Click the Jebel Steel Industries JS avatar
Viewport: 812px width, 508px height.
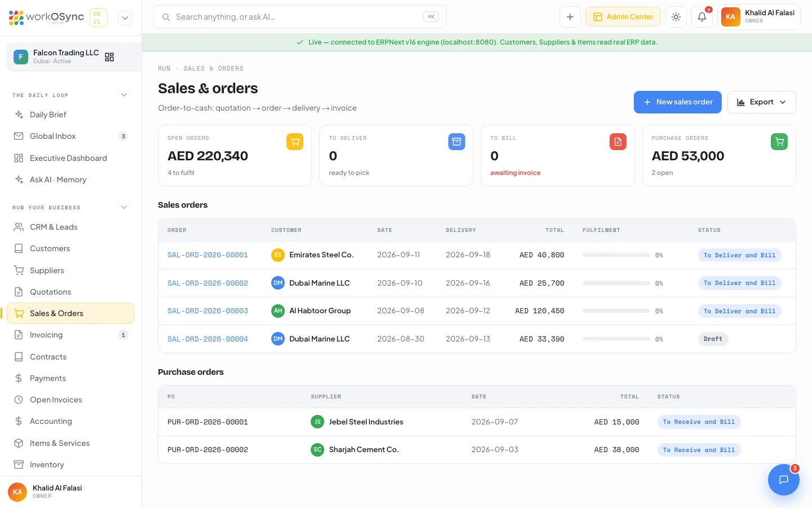pos(317,422)
